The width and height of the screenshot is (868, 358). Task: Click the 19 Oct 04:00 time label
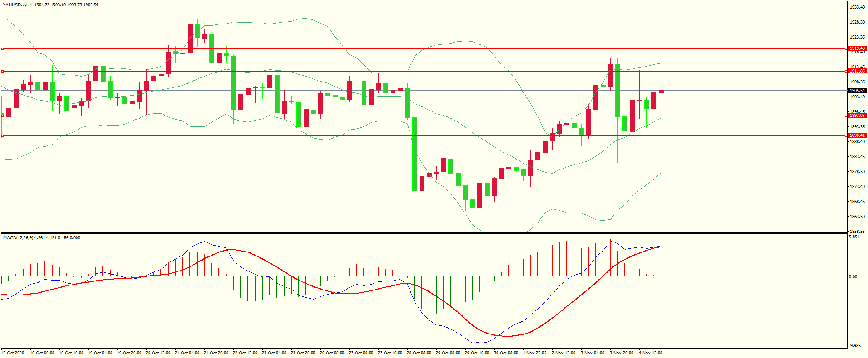click(100, 353)
